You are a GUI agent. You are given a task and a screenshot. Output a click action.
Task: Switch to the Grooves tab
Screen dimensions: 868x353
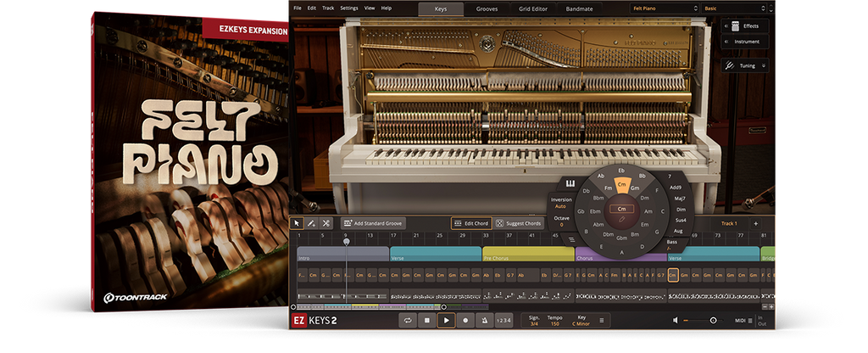coord(487,8)
